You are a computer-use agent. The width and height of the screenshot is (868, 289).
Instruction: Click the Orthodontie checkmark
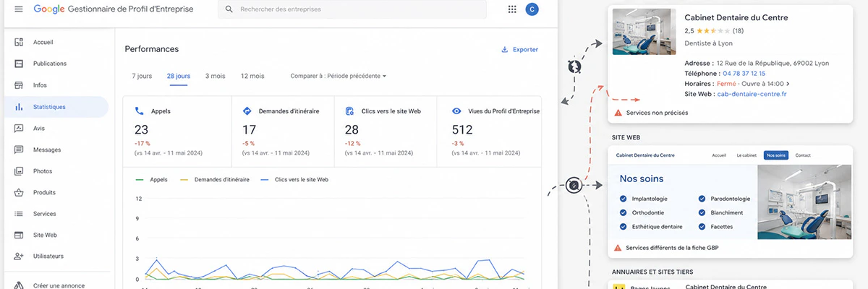[624, 212]
